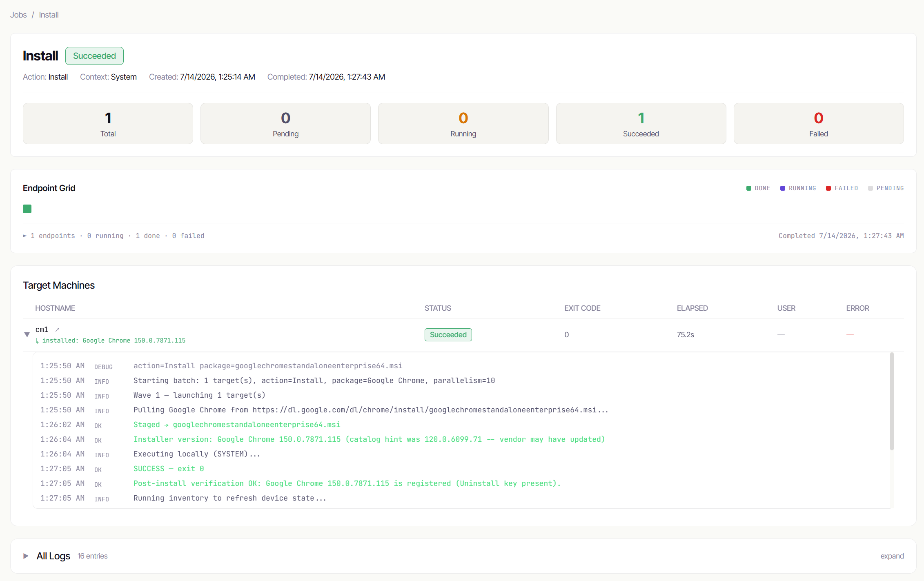Click the ELAPSED column header
924x581 pixels.
pyautogui.click(x=692, y=308)
